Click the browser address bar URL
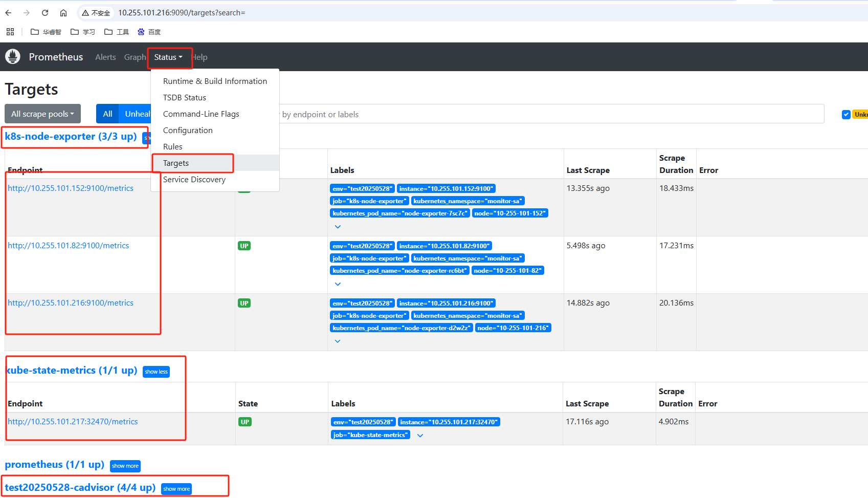 coord(182,13)
